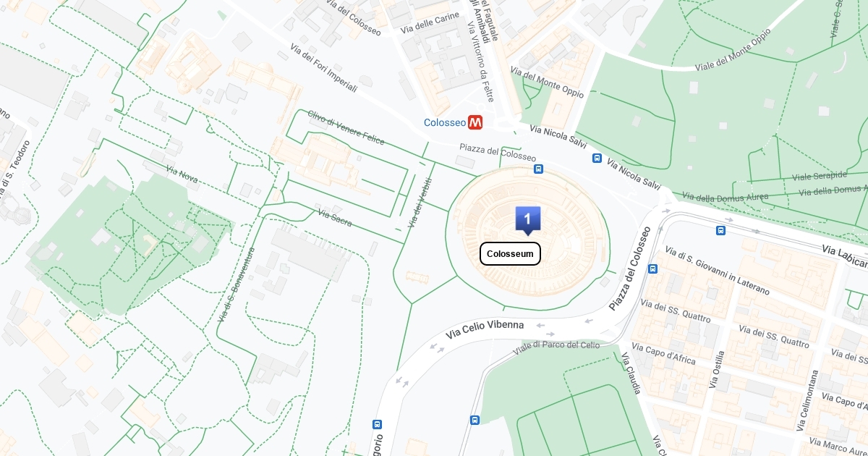
Task: Click the Colosseum label box
Action: 510,253
